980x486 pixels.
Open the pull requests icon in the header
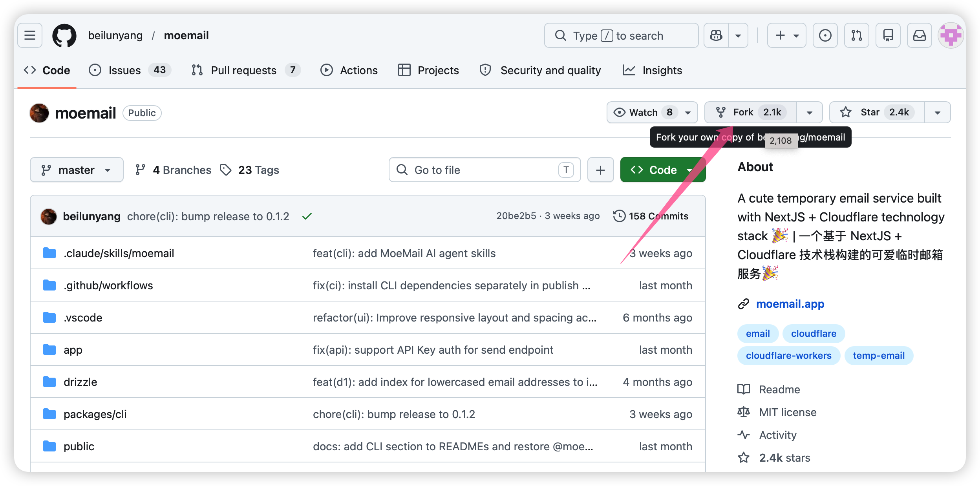[856, 35]
